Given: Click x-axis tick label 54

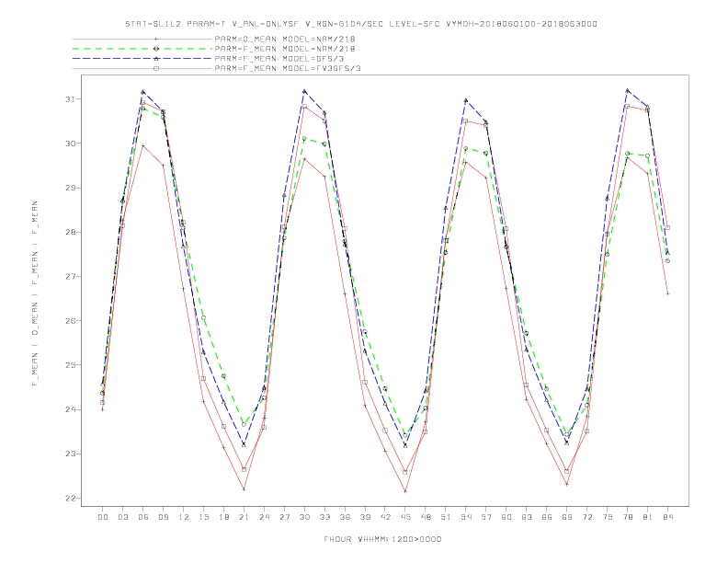Looking at the screenshot, I should point(466,517).
